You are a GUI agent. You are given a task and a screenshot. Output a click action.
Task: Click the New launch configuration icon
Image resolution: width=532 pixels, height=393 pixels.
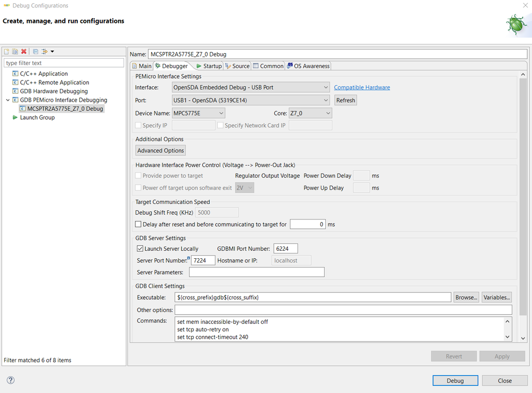7,52
